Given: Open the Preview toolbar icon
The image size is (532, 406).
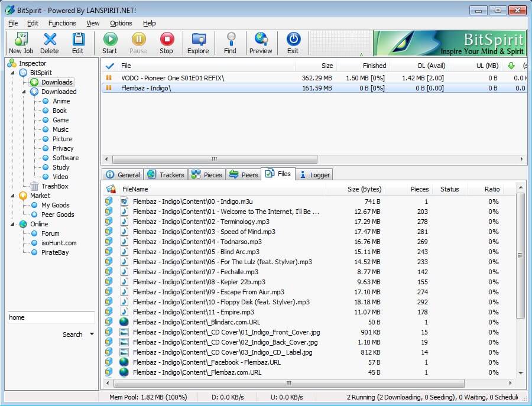Looking at the screenshot, I should [261, 40].
